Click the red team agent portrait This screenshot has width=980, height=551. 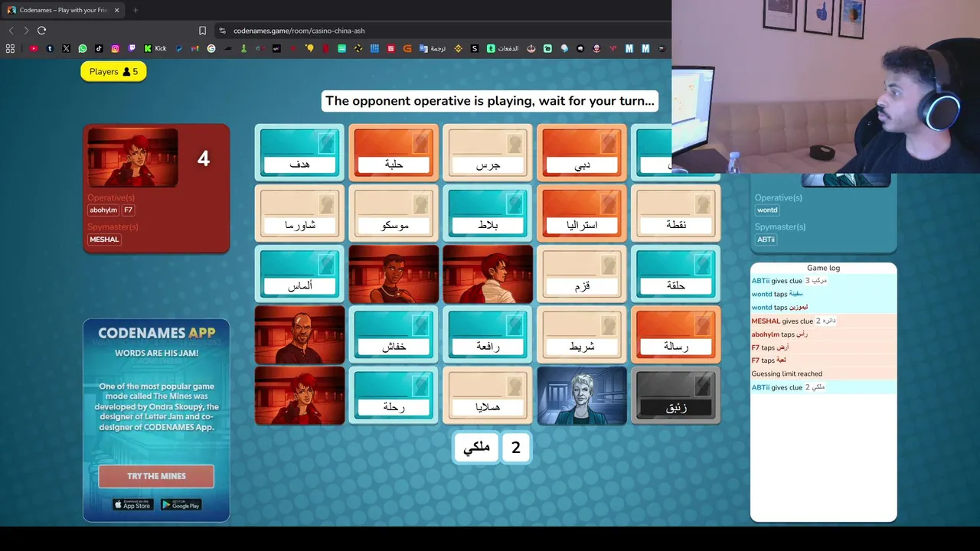pyautogui.click(x=132, y=158)
